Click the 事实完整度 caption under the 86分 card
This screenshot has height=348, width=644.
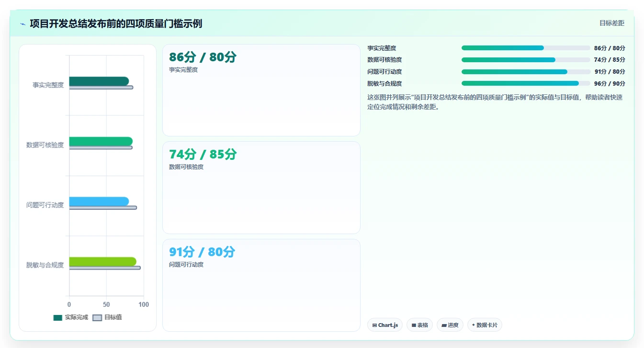point(183,70)
